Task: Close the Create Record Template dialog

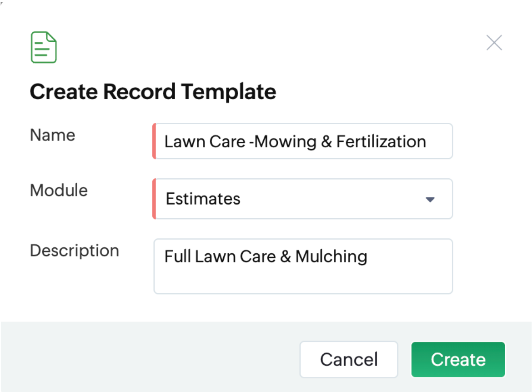Action: 494,43
